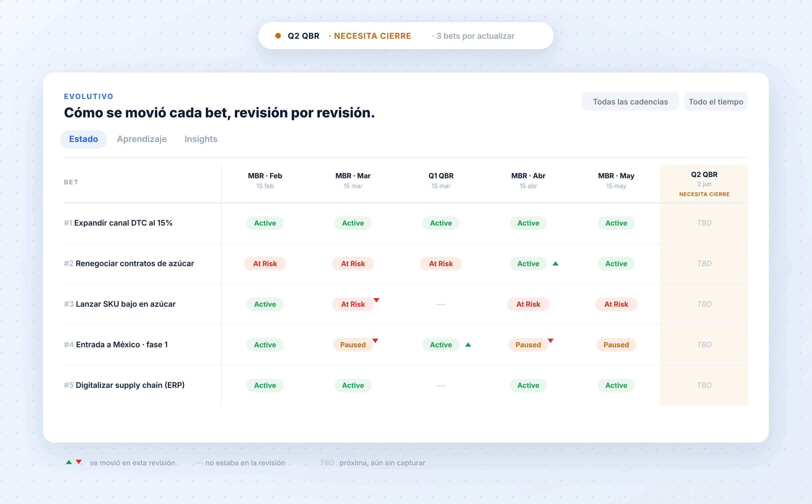The height and width of the screenshot is (504, 812).
Task: Click the red down triangle in the legend
Action: pyautogui.click(x=79, y=462)
